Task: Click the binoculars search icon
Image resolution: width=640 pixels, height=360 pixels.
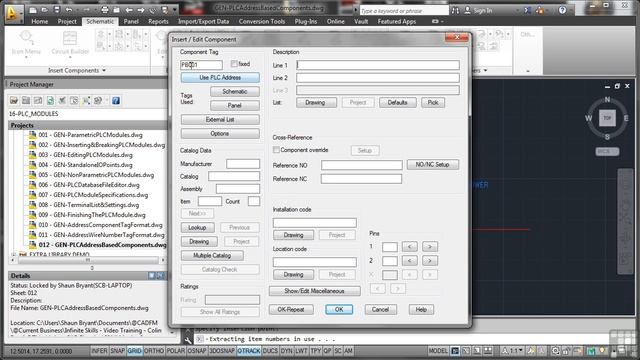Action: point(455,10)
